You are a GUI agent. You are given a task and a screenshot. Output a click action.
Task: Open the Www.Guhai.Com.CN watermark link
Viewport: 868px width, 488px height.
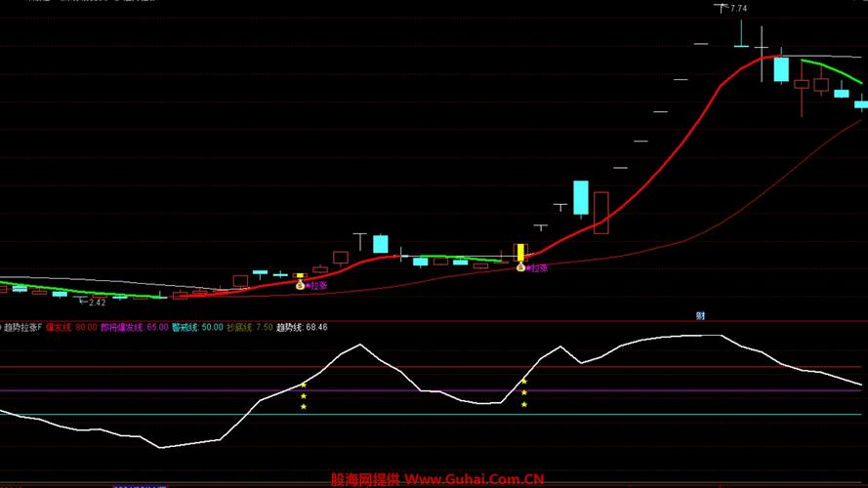474,479
